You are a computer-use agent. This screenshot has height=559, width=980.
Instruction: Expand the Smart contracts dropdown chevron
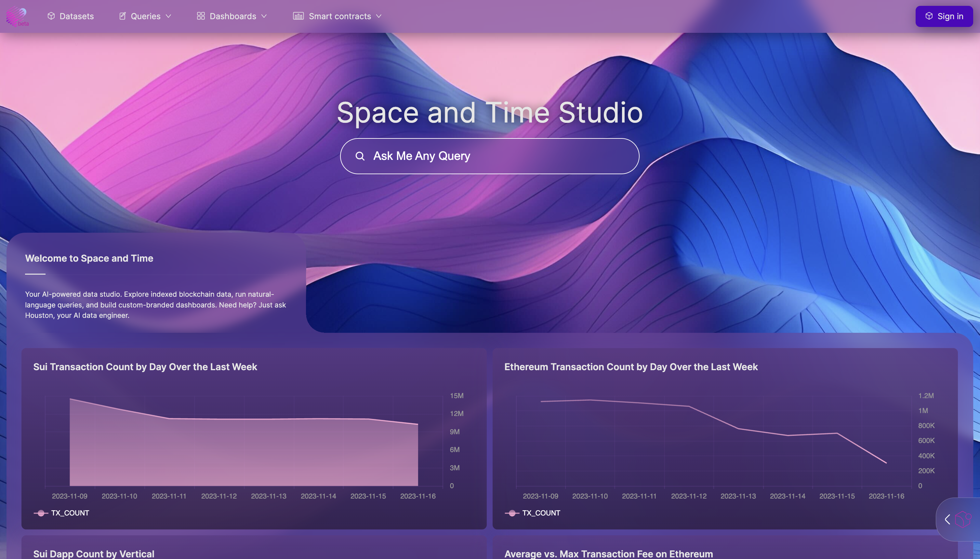[x=378, y=16]
